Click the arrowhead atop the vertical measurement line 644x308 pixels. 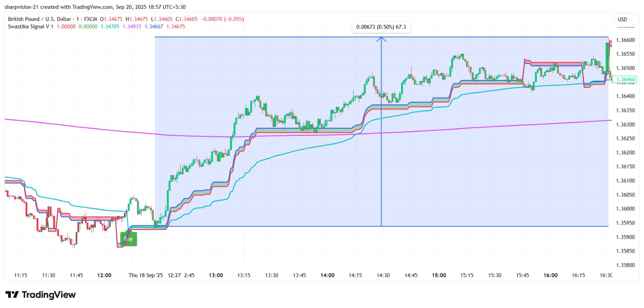[381, 39]
